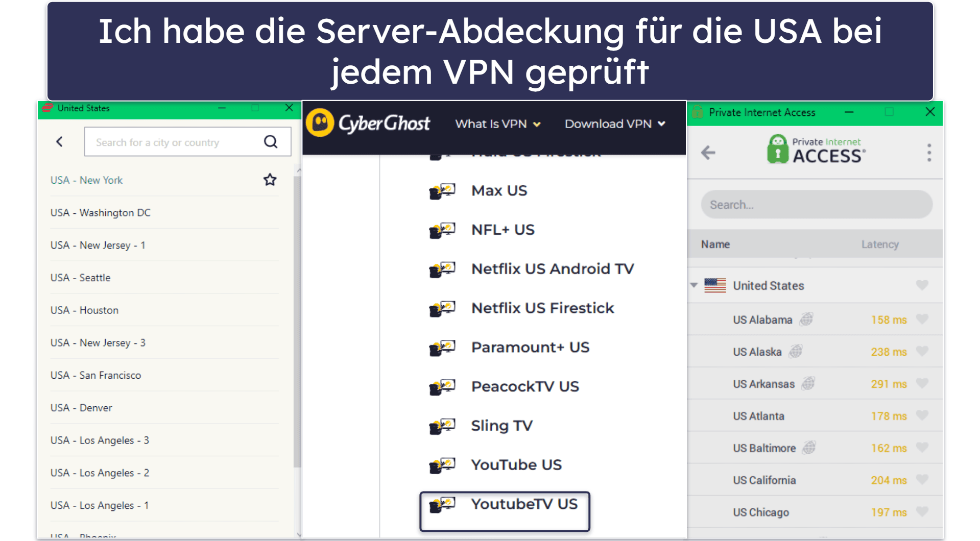Image resolution: width=980 pixels, height=541 pixels.
Task: Select the Paramount+ US server entry
Action: (x=530, y=347)
